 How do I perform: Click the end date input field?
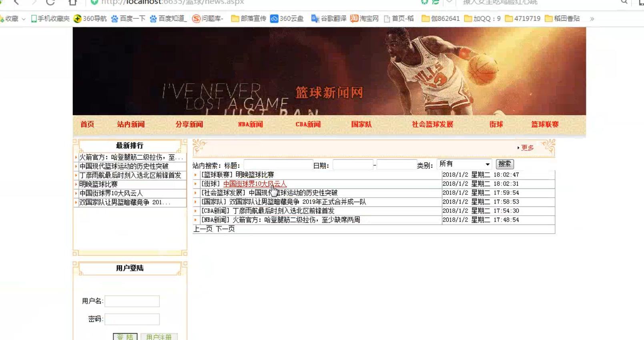397,164
